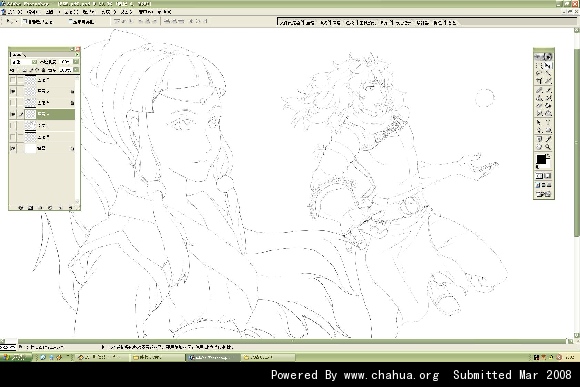Screen dimensions: 580x387
Task: Select the Zoom magnifier tool
Action: 548,147
